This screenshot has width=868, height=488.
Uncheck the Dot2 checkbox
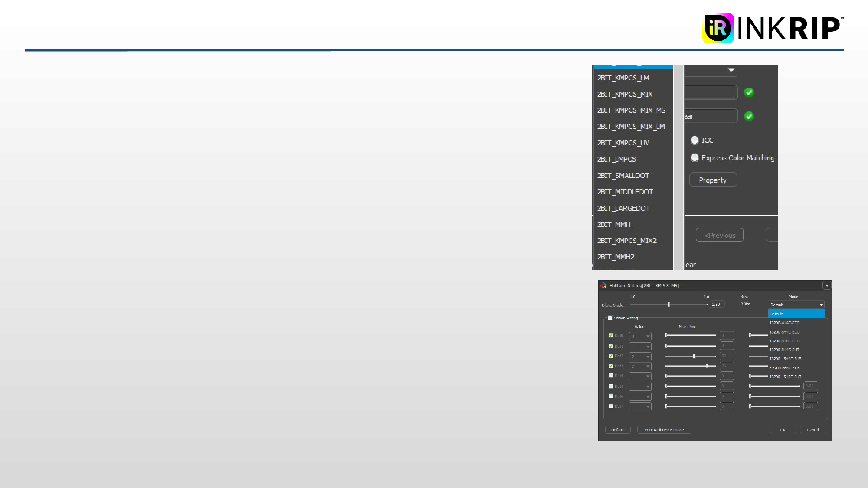(611, 356)
